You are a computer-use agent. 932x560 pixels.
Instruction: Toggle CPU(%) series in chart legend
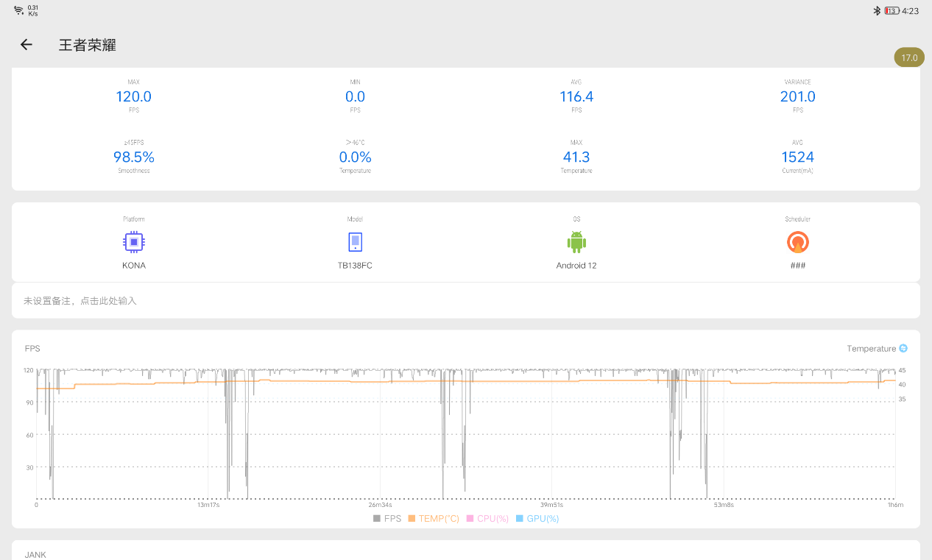pos(487,518)
